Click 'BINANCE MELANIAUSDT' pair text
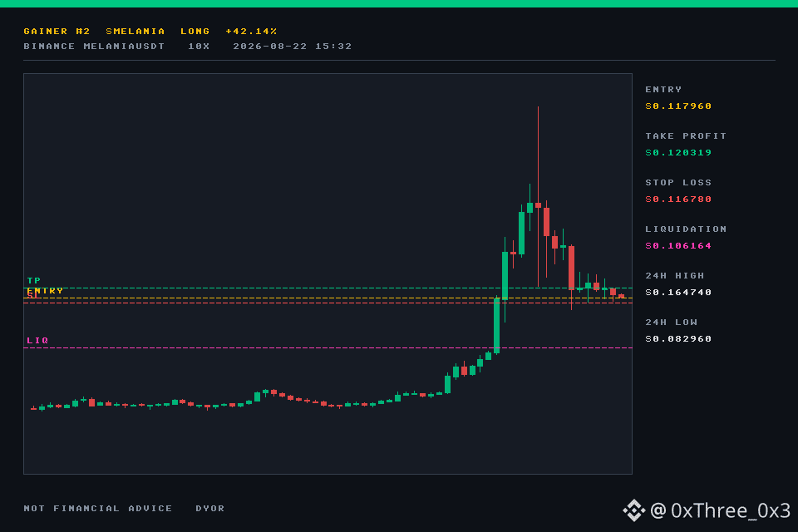This screenshot has height=532, width=798. [94, 47]
